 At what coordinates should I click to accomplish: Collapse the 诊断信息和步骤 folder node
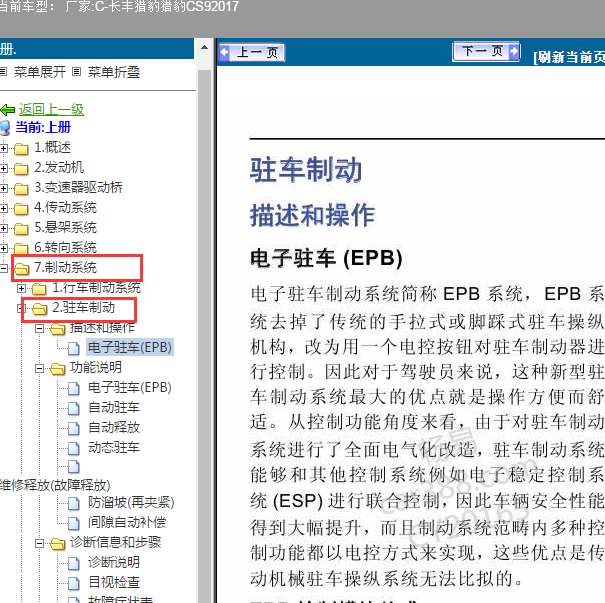39,543
